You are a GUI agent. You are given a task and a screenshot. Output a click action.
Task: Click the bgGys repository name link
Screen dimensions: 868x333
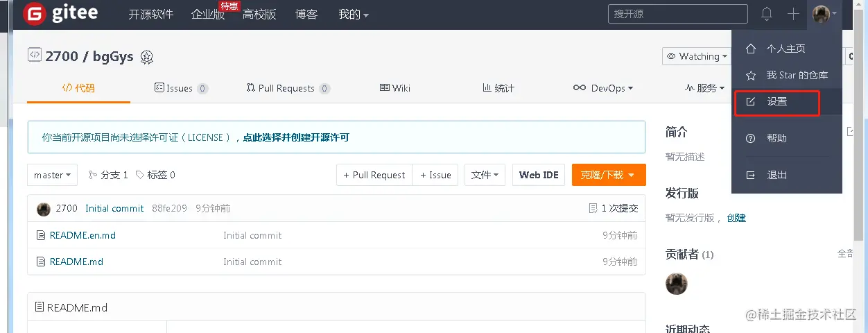click(x=113, y=56)
